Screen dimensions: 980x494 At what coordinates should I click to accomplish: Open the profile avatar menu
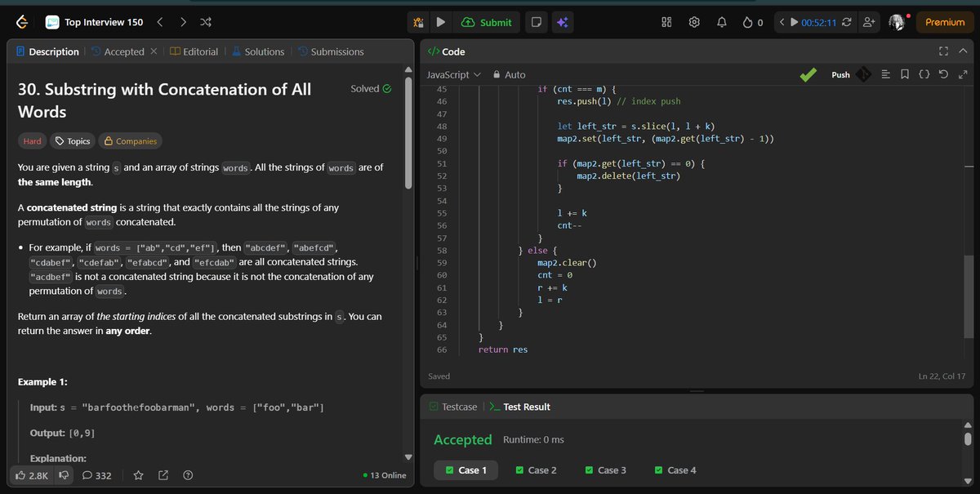click(x=898, y=23)
